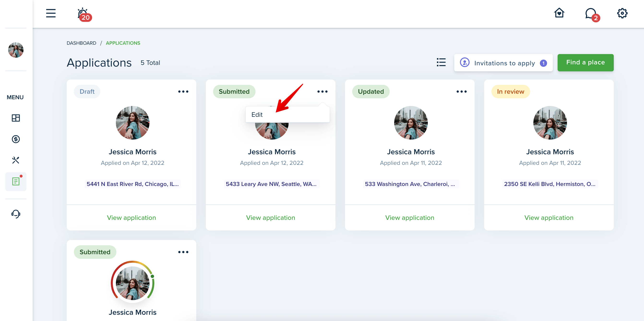Click Submitted badge on bottom card
Screen dimensions: 644x321
(x=95, y=252)
